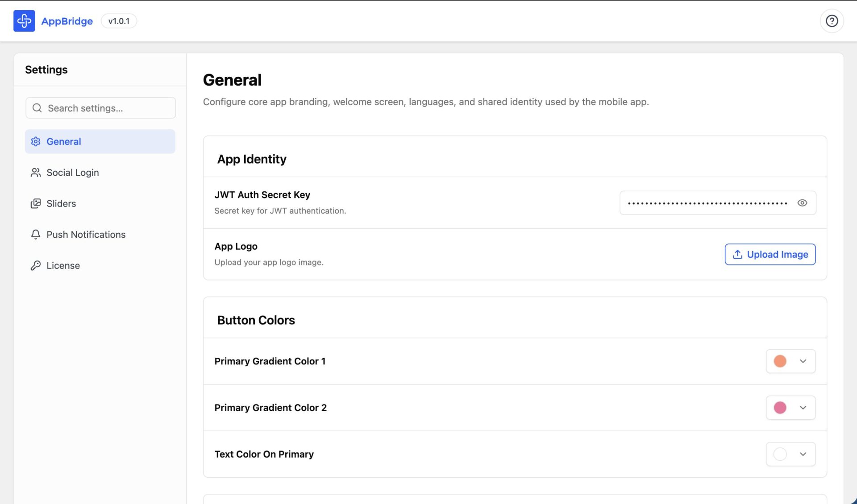Expand Primary Gradient Color 2 chevron
This screenshot has width=857, height=504.
point(803,408)
